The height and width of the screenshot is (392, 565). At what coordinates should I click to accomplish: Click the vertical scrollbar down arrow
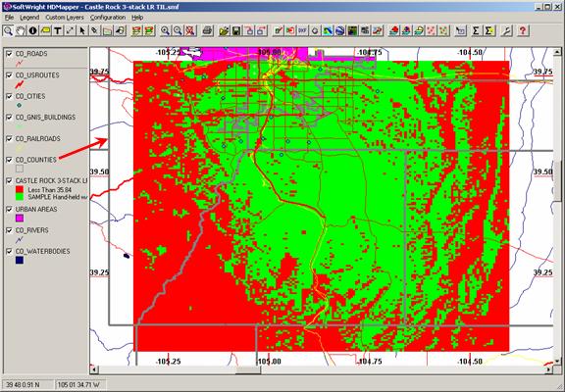pyautogui.click(x=557, y=361)
